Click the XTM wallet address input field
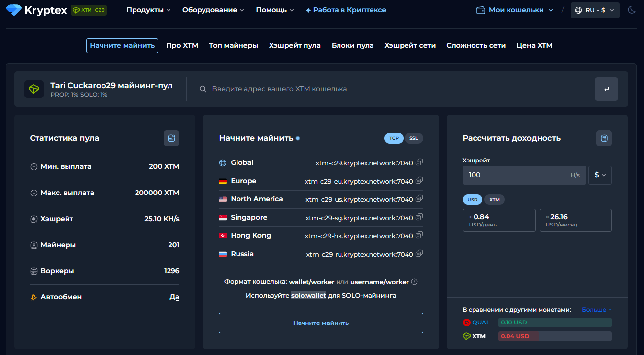Viewport: 644px width, 355px height. coord(394,89)
